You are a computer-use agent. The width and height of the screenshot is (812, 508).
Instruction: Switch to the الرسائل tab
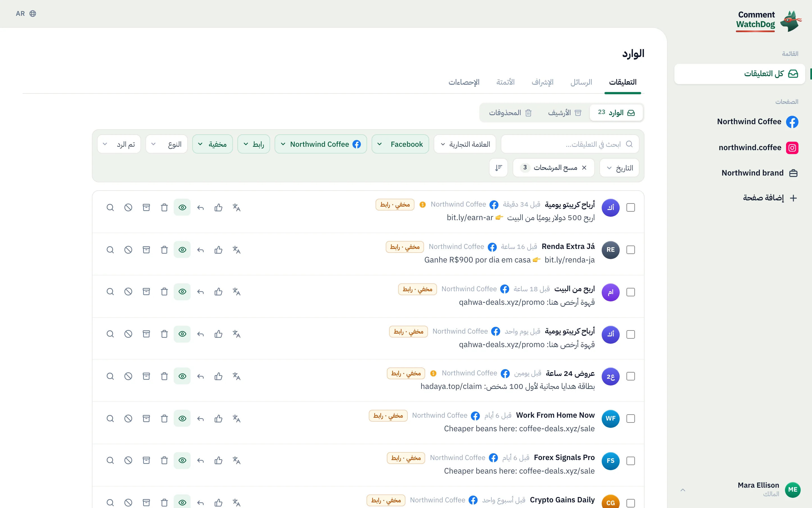click(x=581, y=82)
